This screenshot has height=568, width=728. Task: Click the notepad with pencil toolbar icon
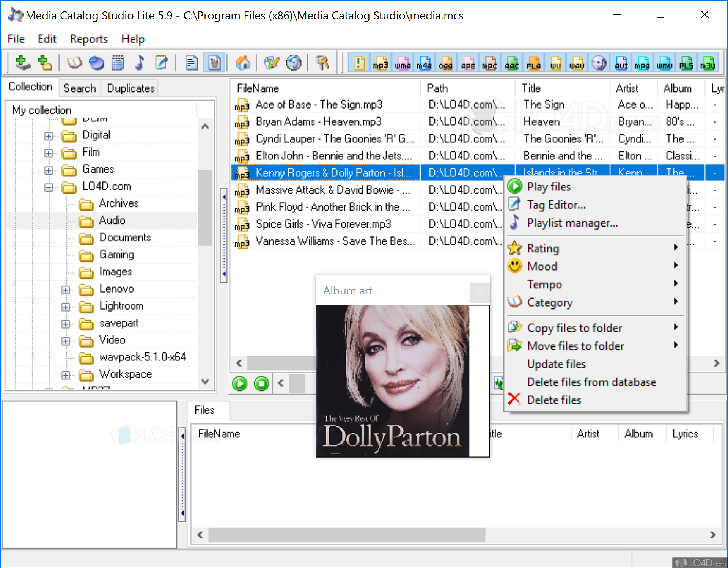click(x=161, y=63)
